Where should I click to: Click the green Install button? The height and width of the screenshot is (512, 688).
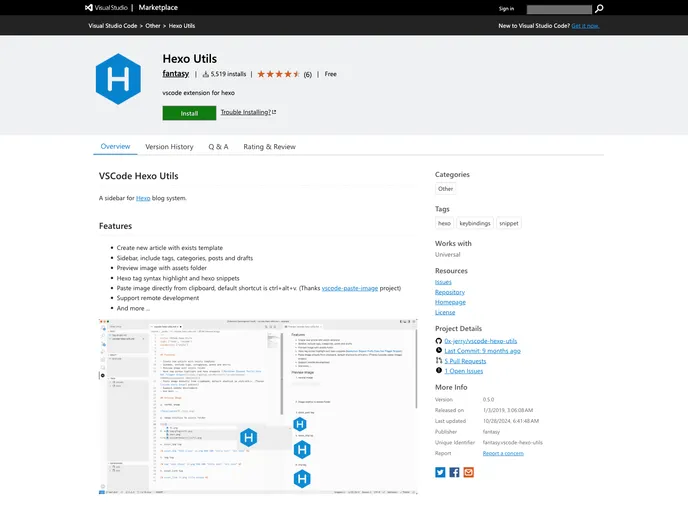[189, 113]
